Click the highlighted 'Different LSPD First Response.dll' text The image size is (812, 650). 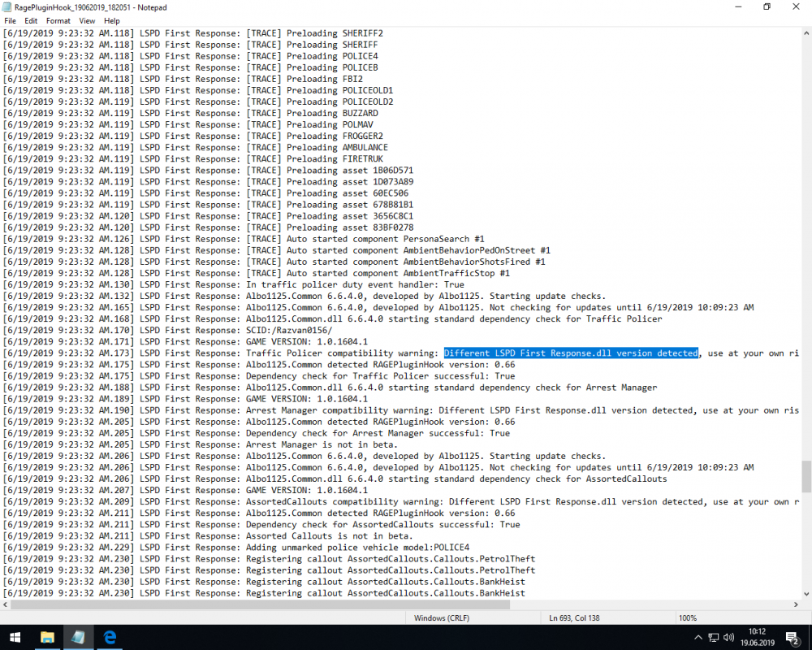[571, 353]
